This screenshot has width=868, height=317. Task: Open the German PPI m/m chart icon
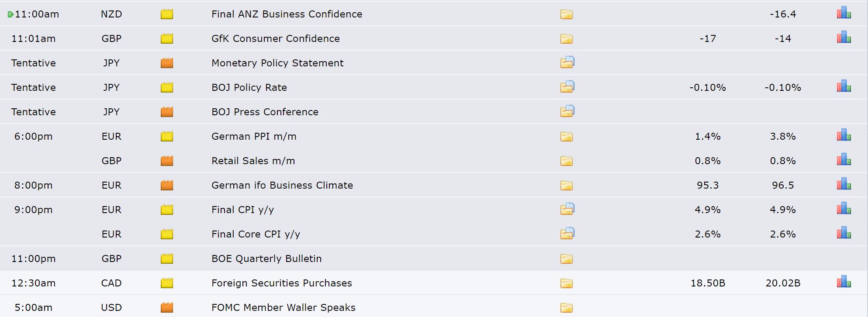tap(844, 135)
